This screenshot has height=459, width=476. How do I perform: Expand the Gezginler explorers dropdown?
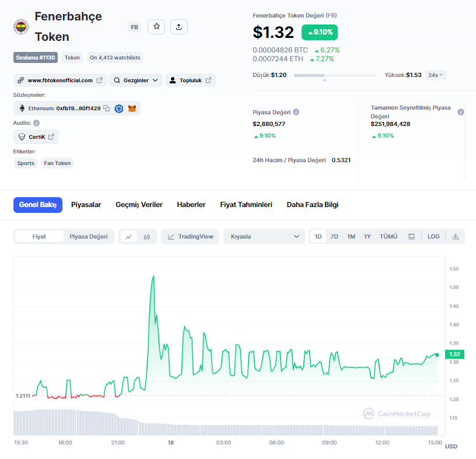click(136, 80)
